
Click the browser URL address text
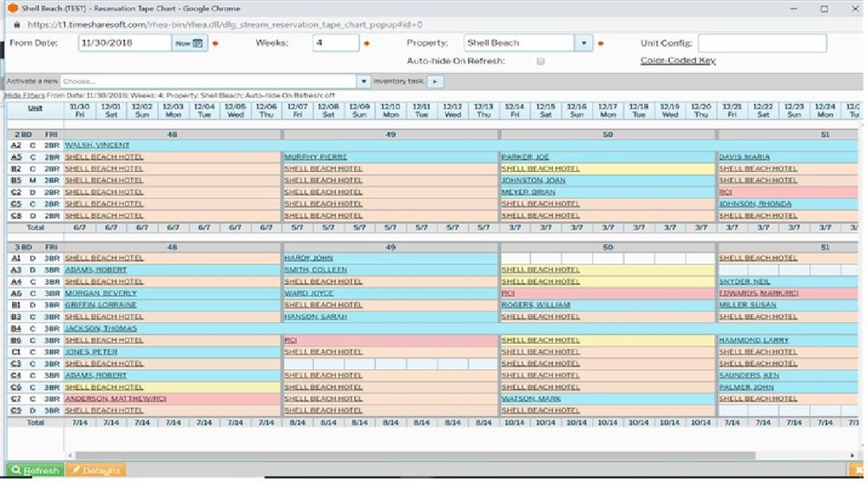[225, 24]
